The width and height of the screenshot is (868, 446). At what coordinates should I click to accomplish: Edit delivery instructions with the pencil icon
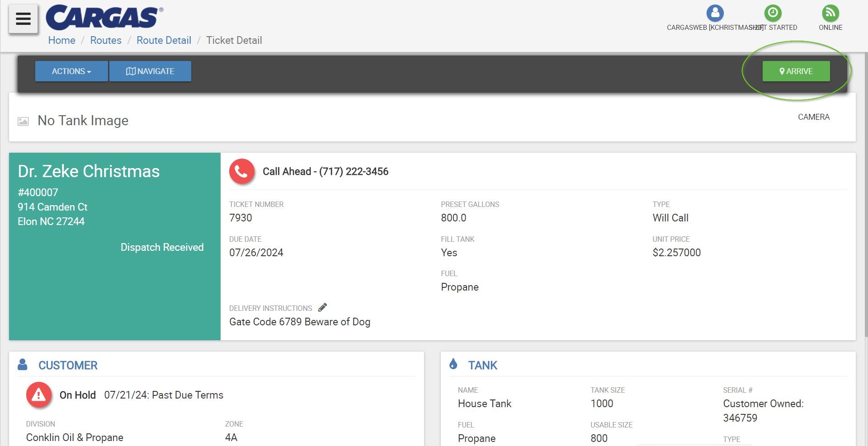pos(322,308)
